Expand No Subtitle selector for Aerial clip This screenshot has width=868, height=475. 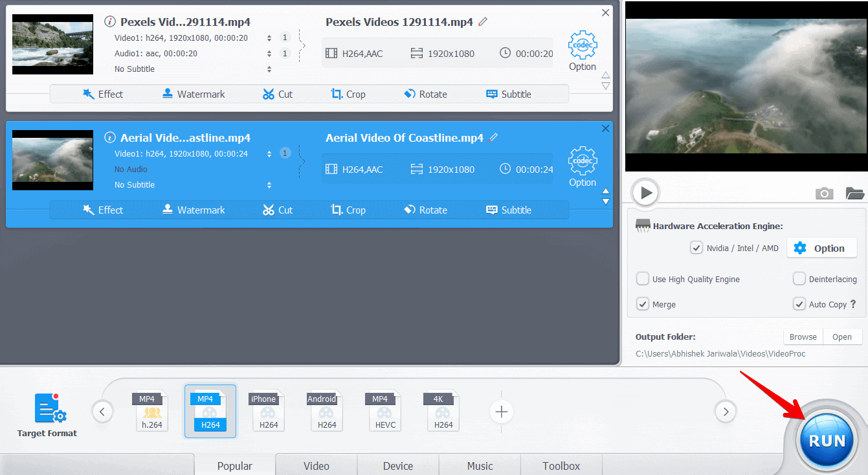(269, 184)
